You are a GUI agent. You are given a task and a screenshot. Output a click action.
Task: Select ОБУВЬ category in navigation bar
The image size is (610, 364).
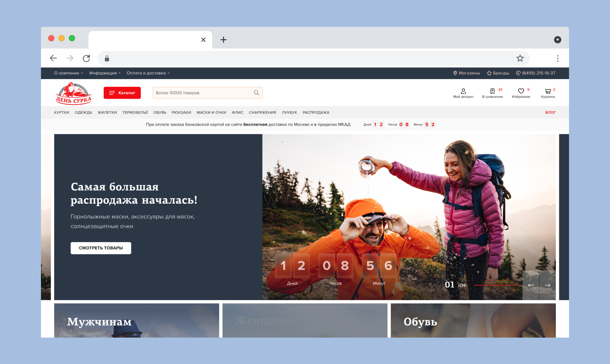(x=160, y=112)
